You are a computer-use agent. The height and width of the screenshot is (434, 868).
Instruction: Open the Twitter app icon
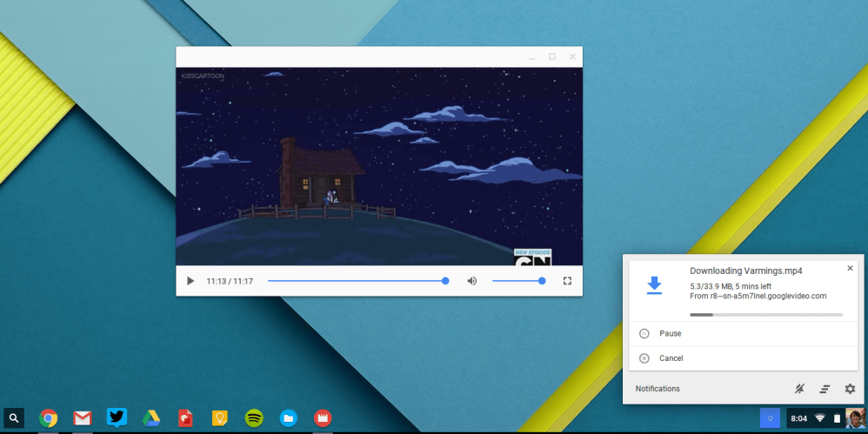[x=117, y=418]
